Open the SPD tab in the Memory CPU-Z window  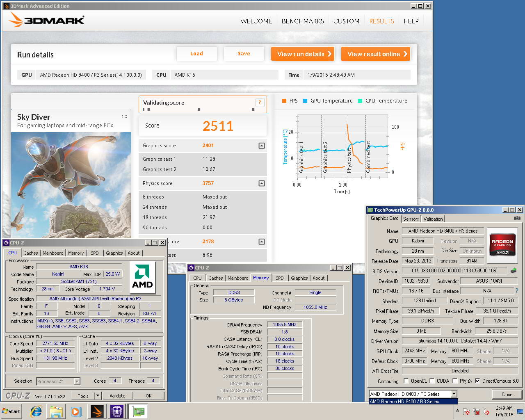click(280, 278)
